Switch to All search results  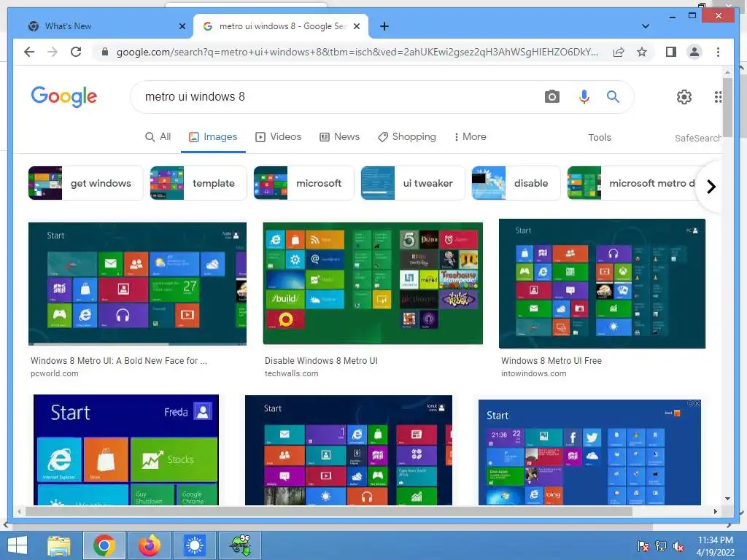click(x=158, y=136)
